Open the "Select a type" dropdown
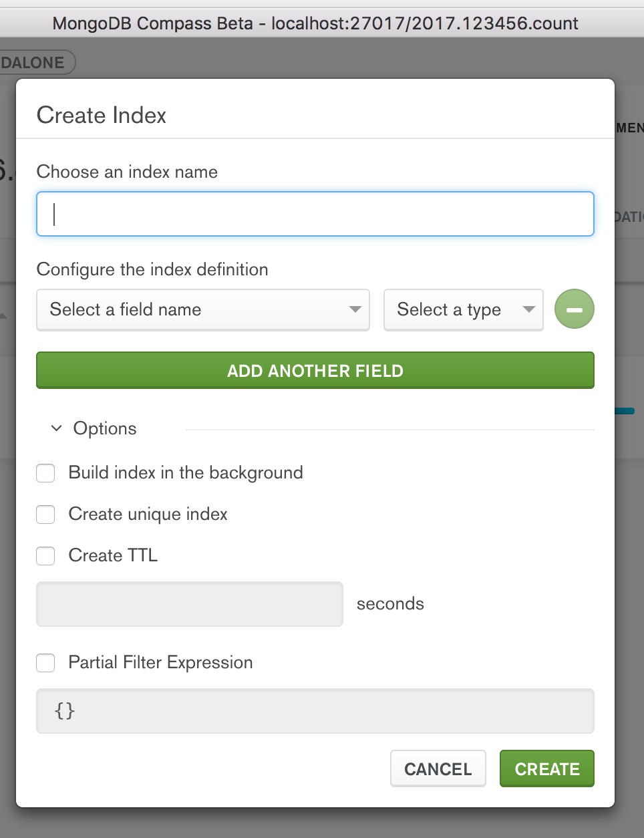 pos(463,309)
